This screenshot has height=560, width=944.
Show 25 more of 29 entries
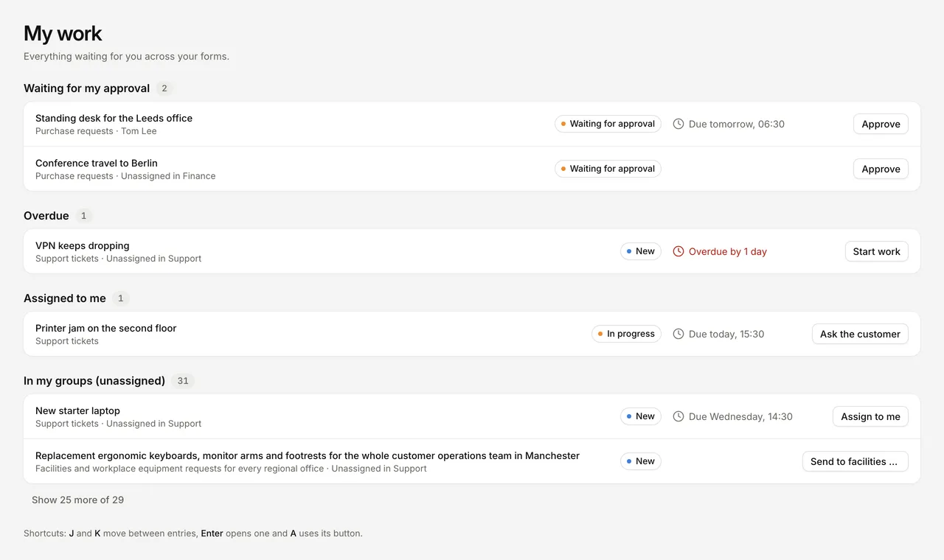point(77,500)
